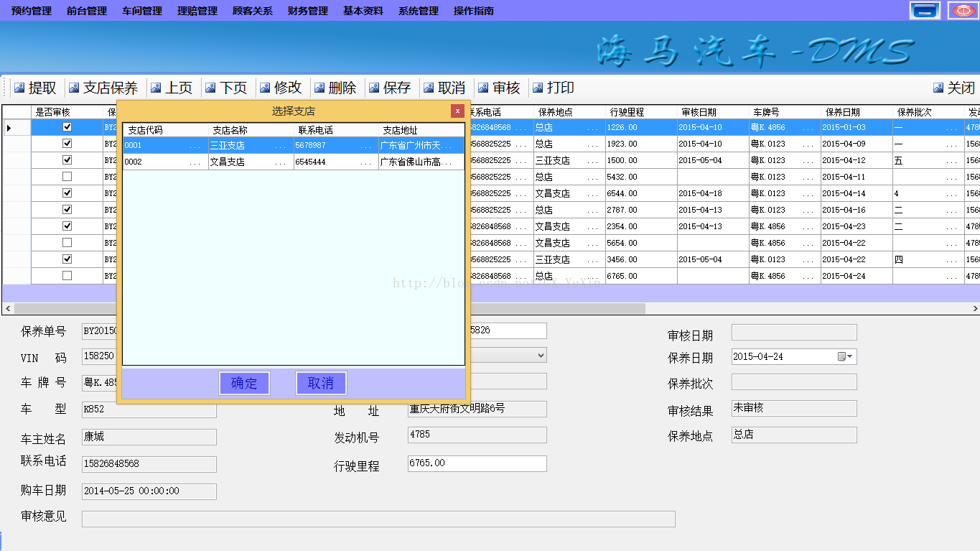Toggle 是否审核 checkbox for the 1226.00 row
This screenshot has height=551, width=980.
point(67,126)
